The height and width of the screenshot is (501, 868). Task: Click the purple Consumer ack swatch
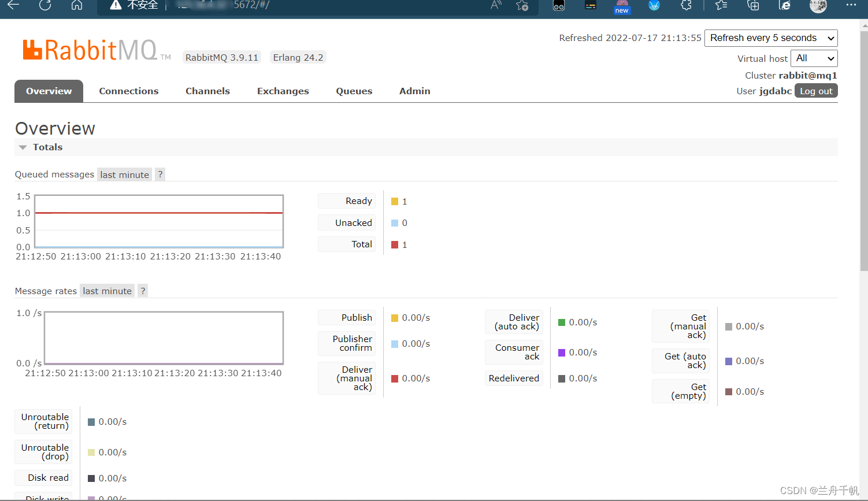(562, 352)
